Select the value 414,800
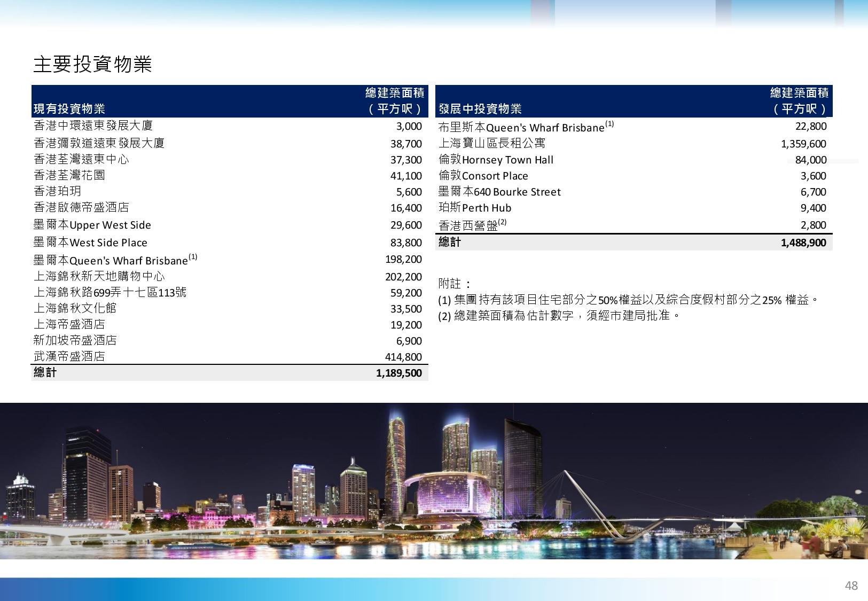 pos(403,357)
